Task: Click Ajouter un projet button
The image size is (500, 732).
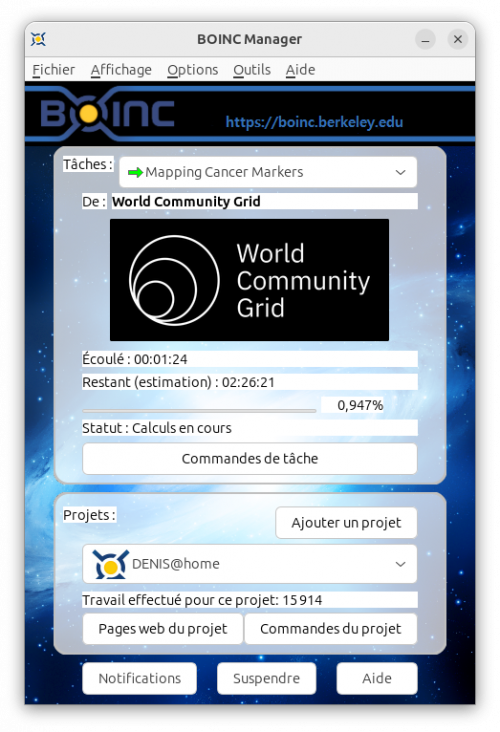Action: [x=346, y=523]
